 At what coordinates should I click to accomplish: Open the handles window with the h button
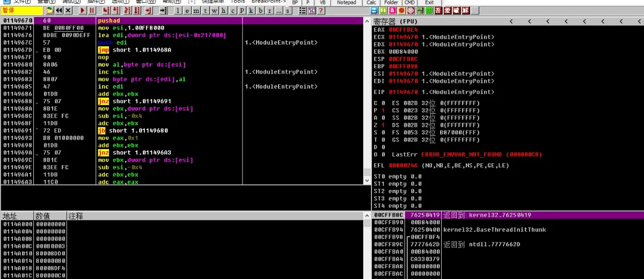(x=224, y=10)
